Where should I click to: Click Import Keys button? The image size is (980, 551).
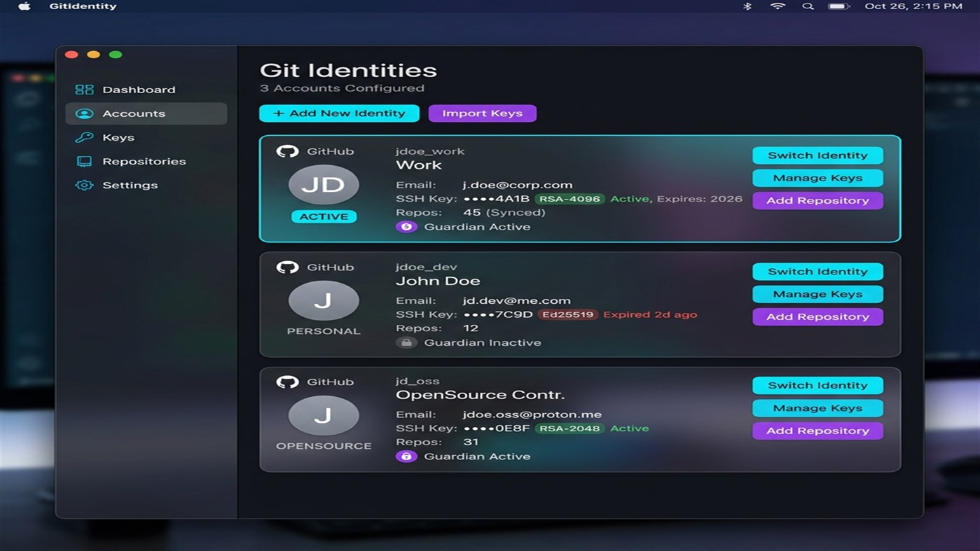pos(483,113)
